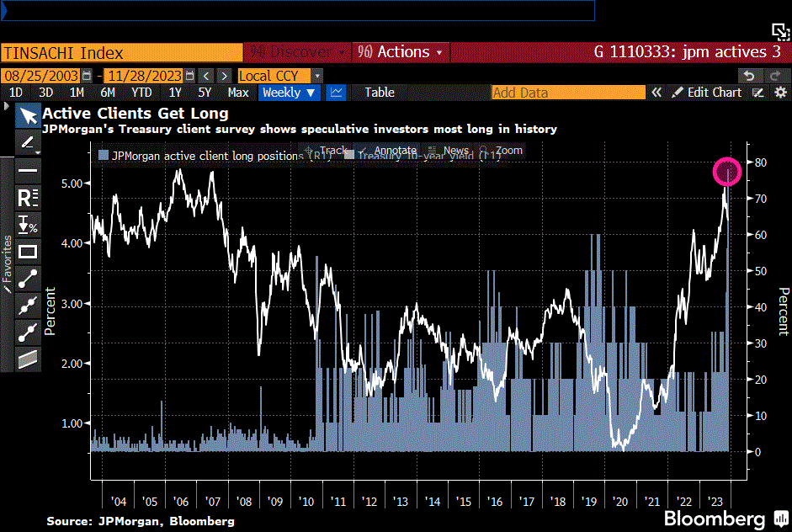This screenshot has width=792, height=532.
Task: Redo the chart change
Action: 775,76
